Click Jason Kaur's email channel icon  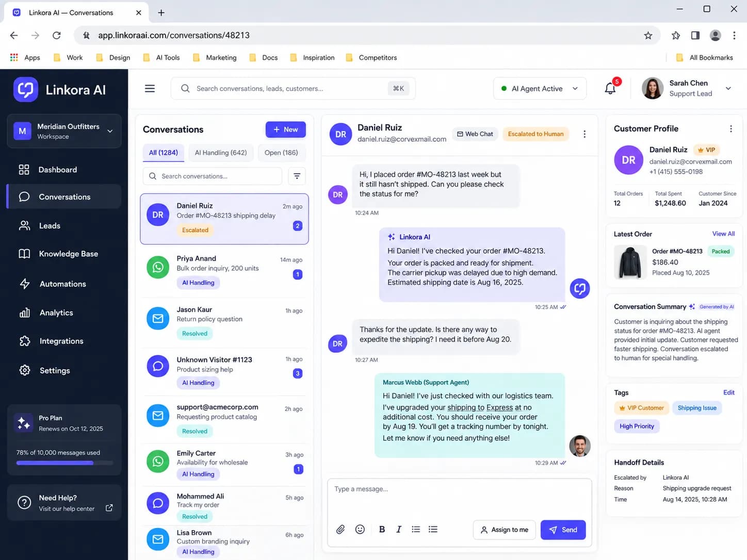point(158,318)
